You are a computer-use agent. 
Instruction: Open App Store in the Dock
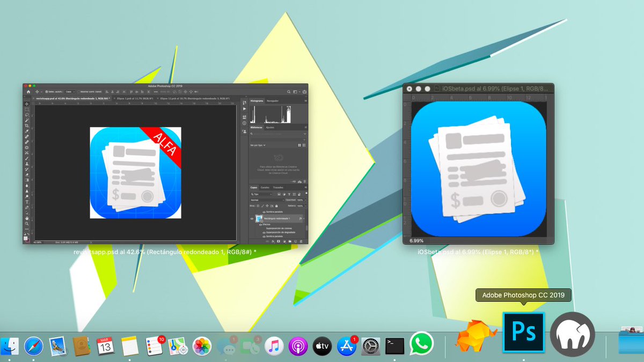(347, 346)
